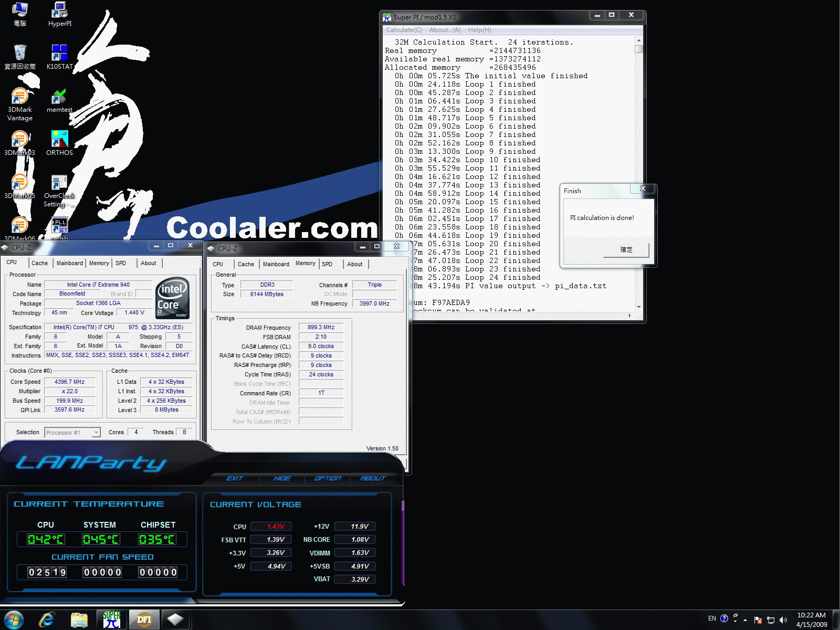Click the Windows Start orb
Viewport: 840px width, 630px height.
click(x=14, y=620)
